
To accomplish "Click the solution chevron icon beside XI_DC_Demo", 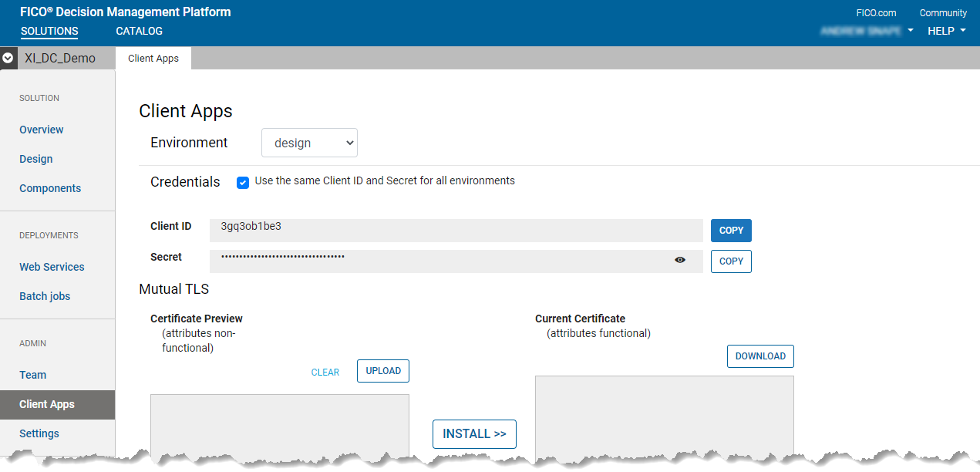I will 8,58.
